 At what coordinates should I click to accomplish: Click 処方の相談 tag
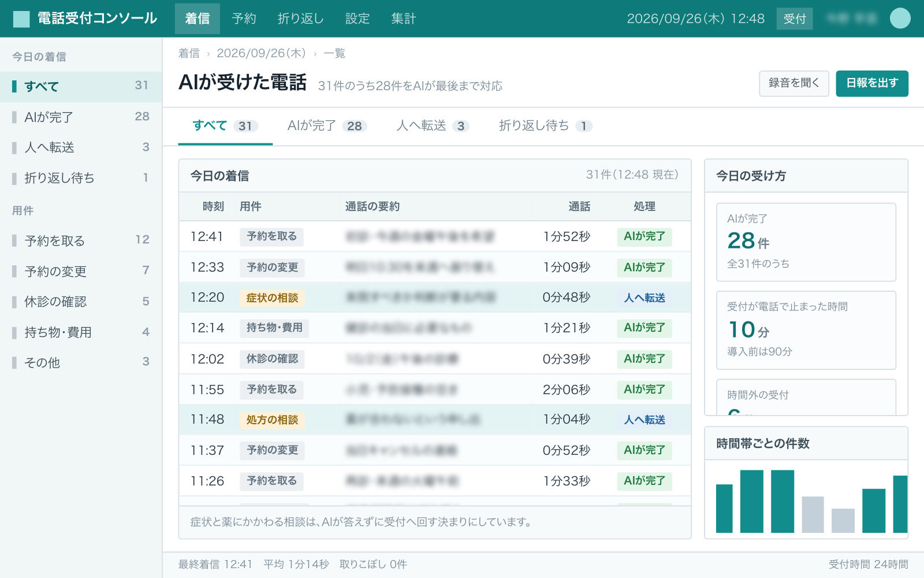(x=272, y=420)
